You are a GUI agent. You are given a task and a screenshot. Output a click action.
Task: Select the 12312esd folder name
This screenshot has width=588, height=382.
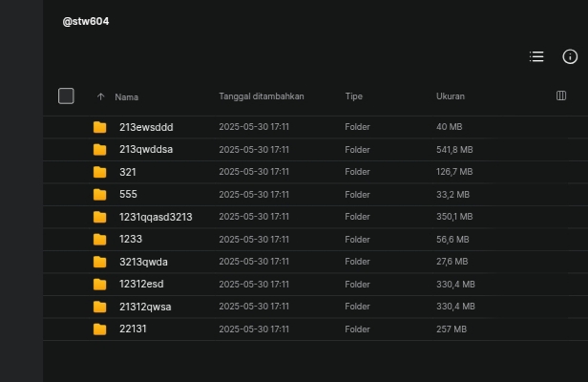coord(141,284)
